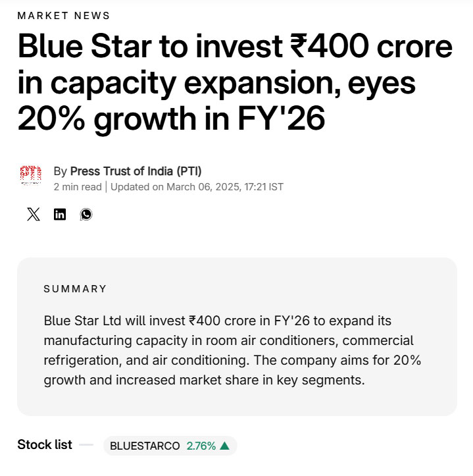
Task: Click the SUMMARY heading
Action: 75,288
